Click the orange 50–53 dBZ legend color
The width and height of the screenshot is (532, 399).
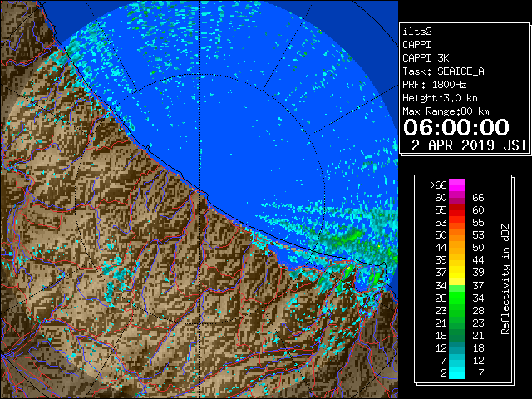[x=457, y=234]
